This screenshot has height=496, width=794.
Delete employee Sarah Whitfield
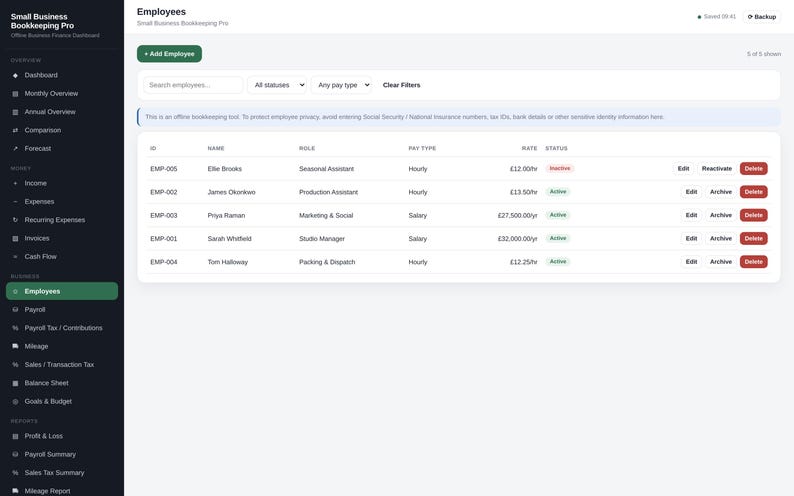click(753, 238)
